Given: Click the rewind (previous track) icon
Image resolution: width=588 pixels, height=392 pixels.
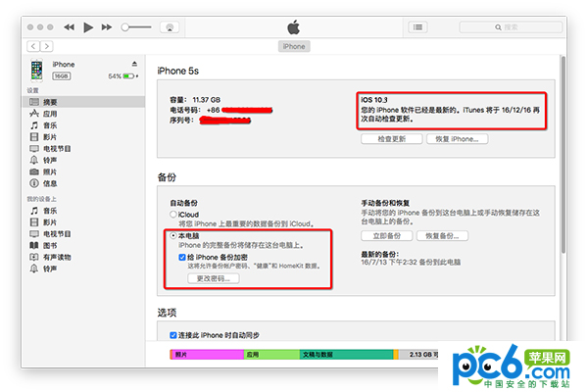Looking at the screenshot, I should [69, 27].
